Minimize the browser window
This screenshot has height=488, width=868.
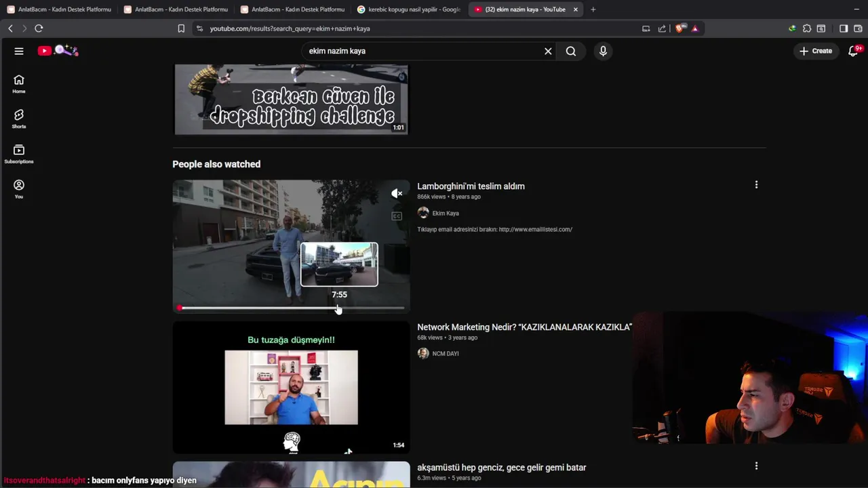point(856,9)
